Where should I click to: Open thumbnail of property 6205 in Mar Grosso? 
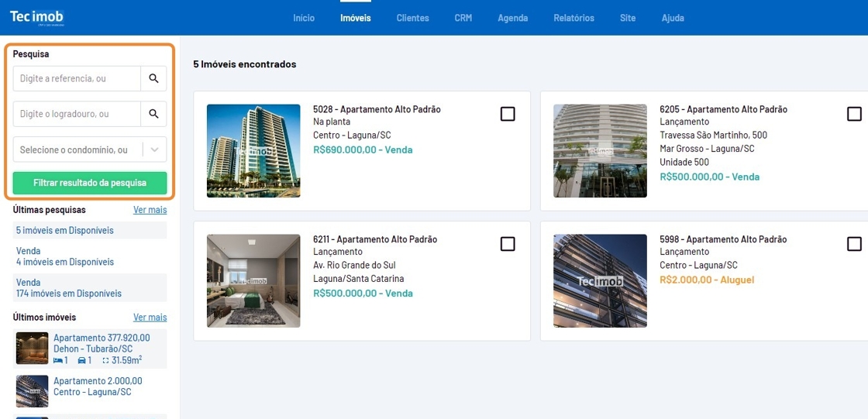[x=600, y=151]
